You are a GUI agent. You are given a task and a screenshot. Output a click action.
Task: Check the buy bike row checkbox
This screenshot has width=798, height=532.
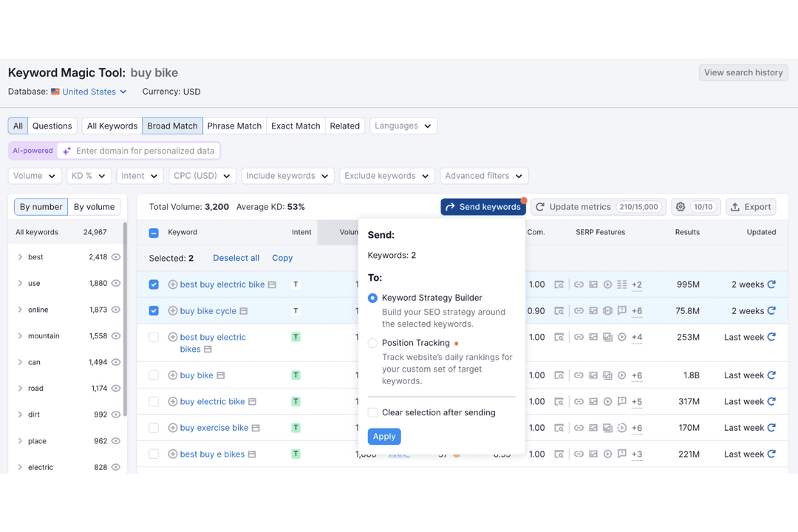click(x=154, y=375)
